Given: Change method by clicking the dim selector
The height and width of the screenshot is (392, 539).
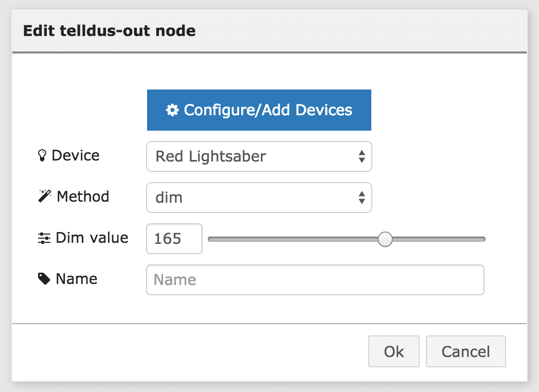Looking at the screenshot, I should point(259,198).
